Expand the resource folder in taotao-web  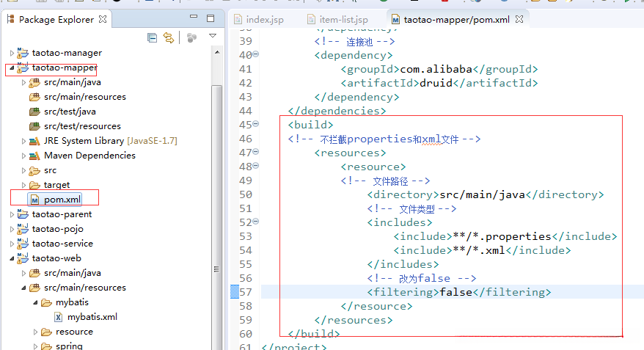[35, 332]
